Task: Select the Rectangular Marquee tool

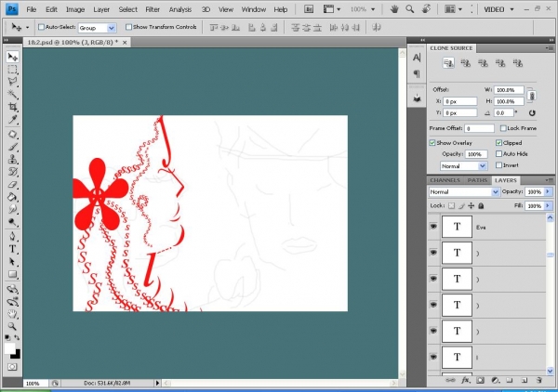Action: click(x=13, y=70)
